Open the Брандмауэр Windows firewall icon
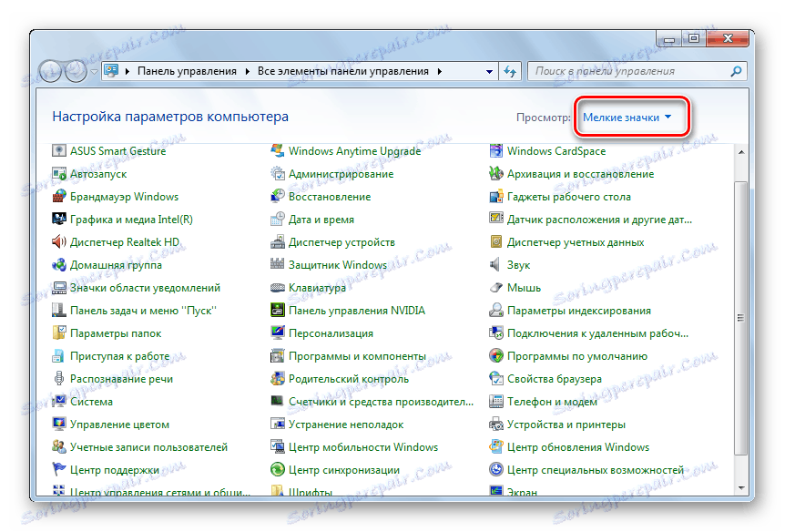 (x=58, y=197)
